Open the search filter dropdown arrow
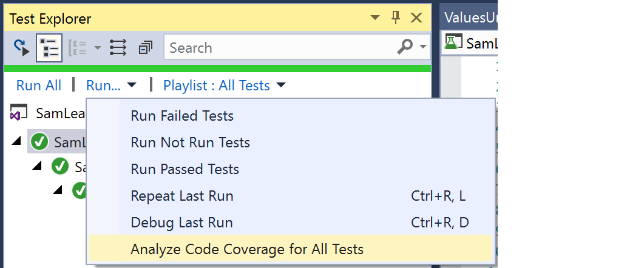Image resolution: width=644 pixels, height=268 pixels. [423, 47]
